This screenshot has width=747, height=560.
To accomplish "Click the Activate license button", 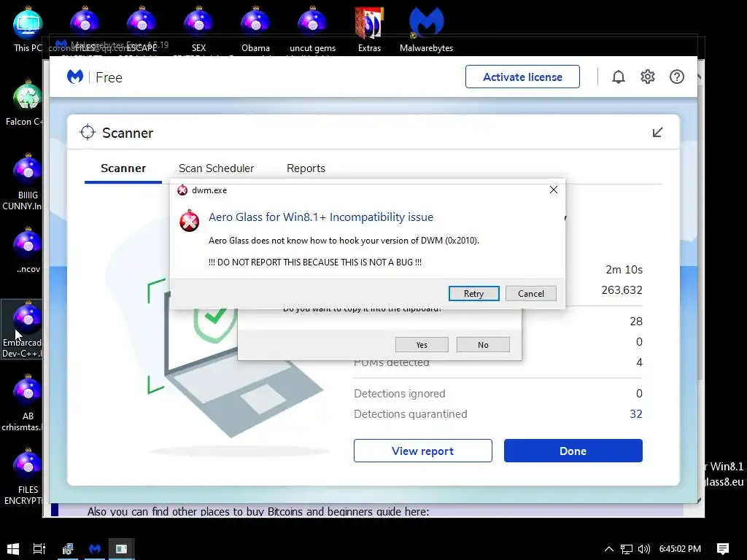I will point(522,77).
